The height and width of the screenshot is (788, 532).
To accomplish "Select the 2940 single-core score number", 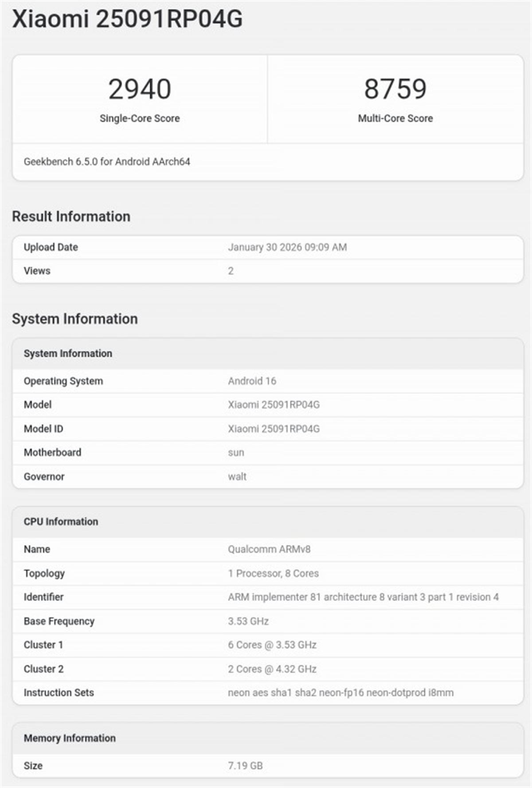I will 140,89.
